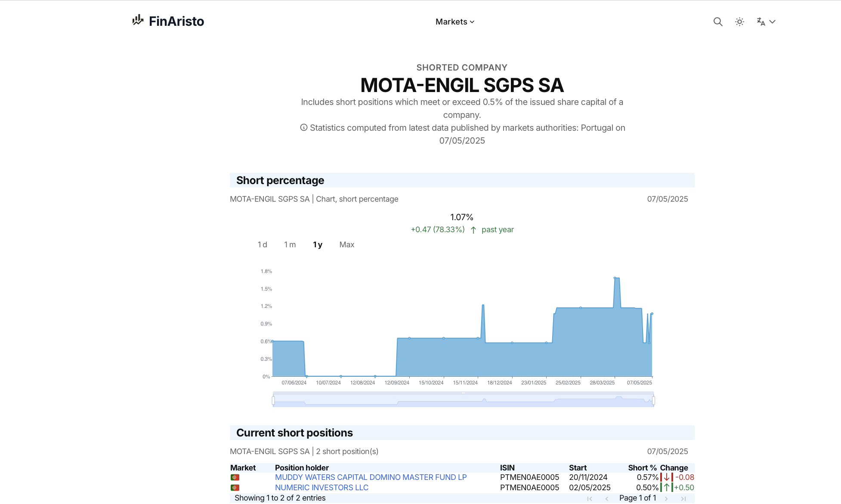Go to next page arrow in table
Image resolution: width=841 pixels, height=504 pixels.
(666, 498)
